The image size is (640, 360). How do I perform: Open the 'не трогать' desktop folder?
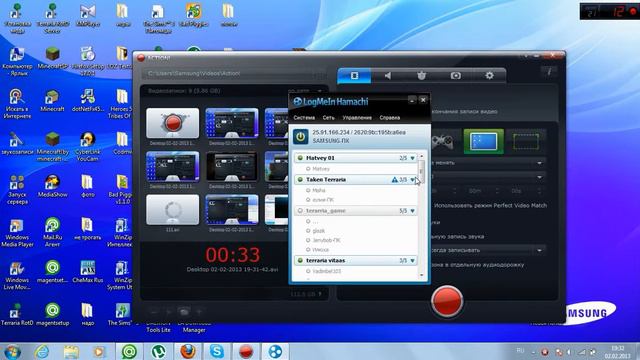(87, 229)
